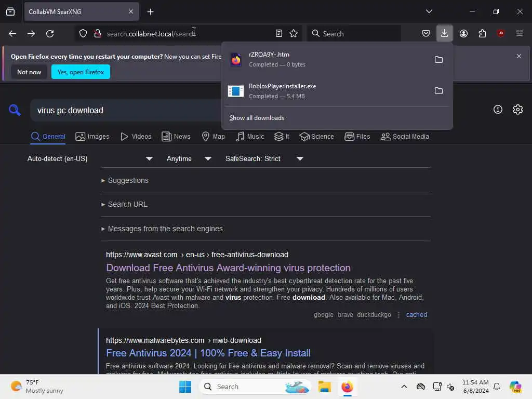Open the Copilot preview icon in taskbar
The image size is (532, 399).
point(515,387)
